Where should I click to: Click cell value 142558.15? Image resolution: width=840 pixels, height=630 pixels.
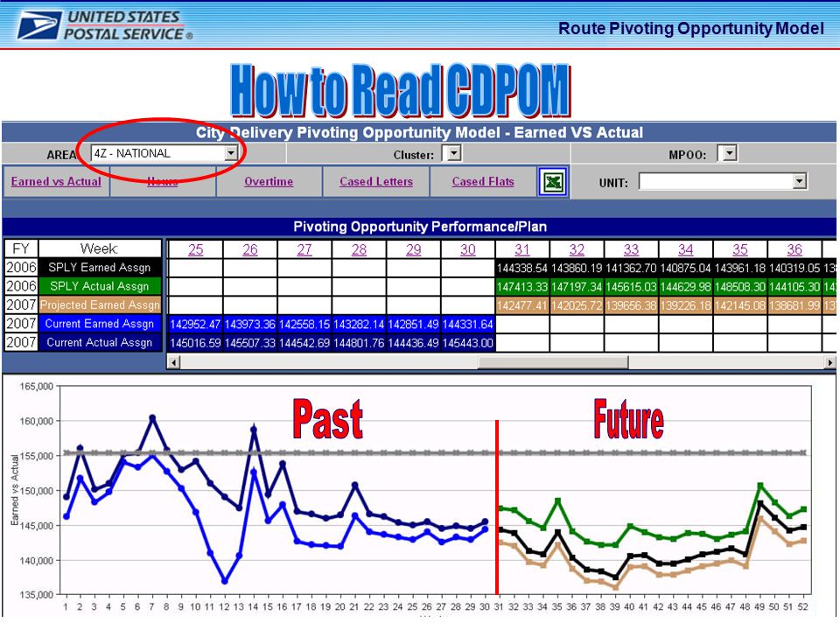pos(304,324)
